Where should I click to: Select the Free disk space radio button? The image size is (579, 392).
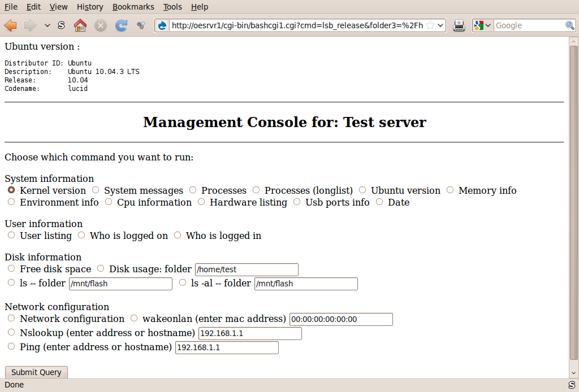click(11, 268)
